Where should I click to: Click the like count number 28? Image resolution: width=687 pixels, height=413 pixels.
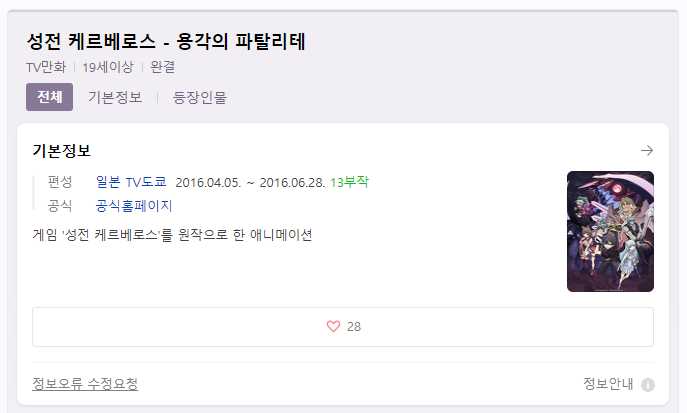(354, 327)
